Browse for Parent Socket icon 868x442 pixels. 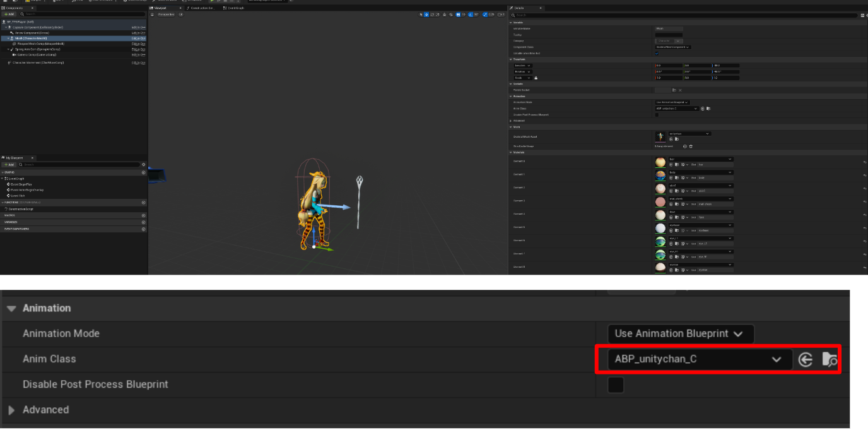tap(674, 90)
